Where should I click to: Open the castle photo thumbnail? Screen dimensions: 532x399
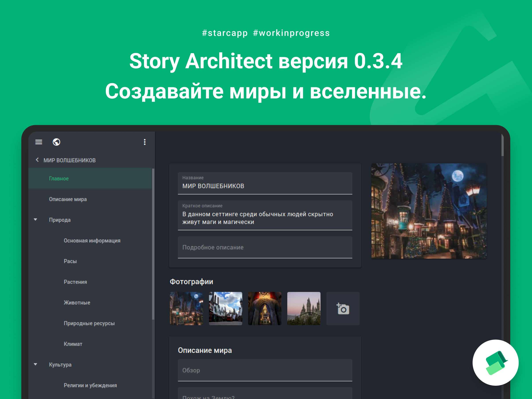(x=304, y=309)
